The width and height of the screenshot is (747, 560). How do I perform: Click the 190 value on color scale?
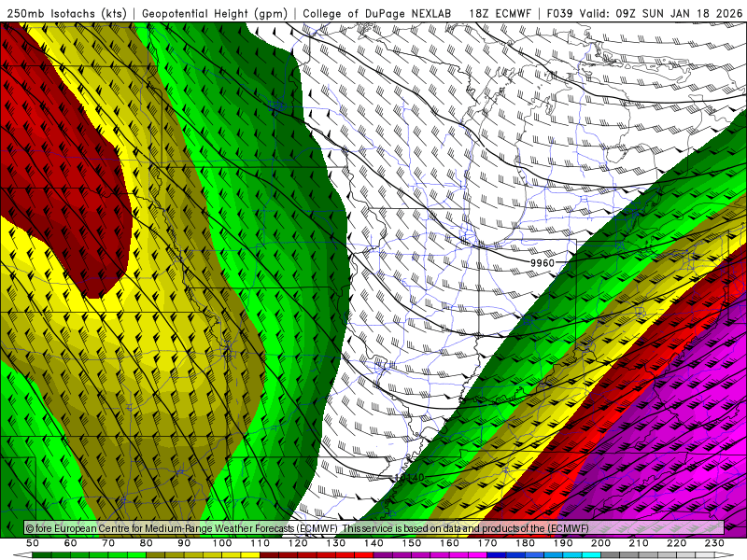click(x=563, y=543)
